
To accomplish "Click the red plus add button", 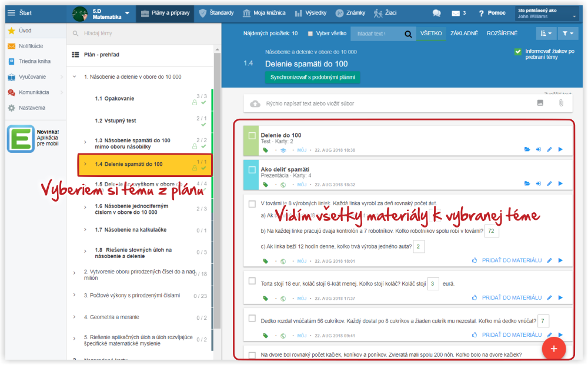I will tap(554, 349).
